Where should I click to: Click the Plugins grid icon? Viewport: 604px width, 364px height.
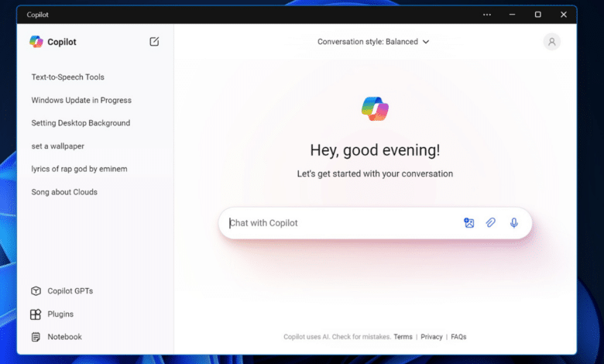36,314
